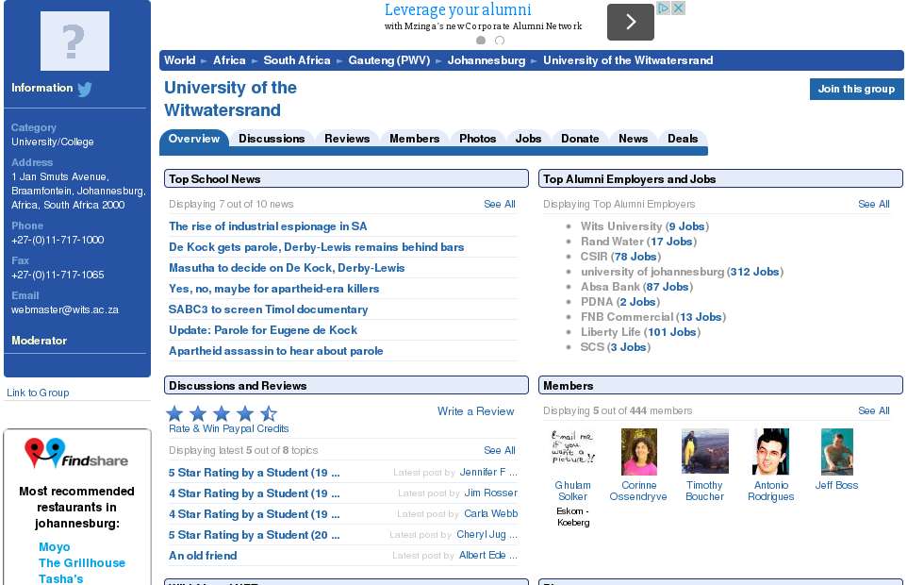Open the Jobs tab
The height and width of the screenshot is (585, 924).
[528, 139]
